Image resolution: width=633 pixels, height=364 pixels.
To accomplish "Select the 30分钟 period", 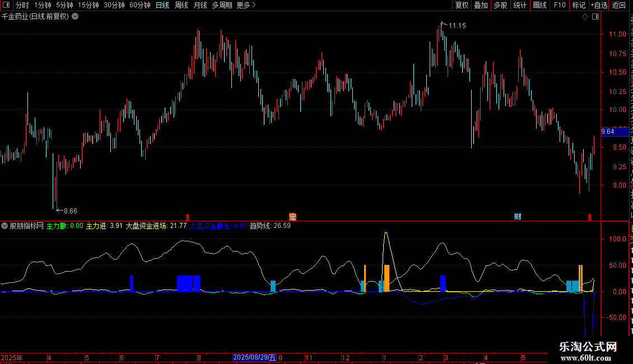I will (114, 5).
